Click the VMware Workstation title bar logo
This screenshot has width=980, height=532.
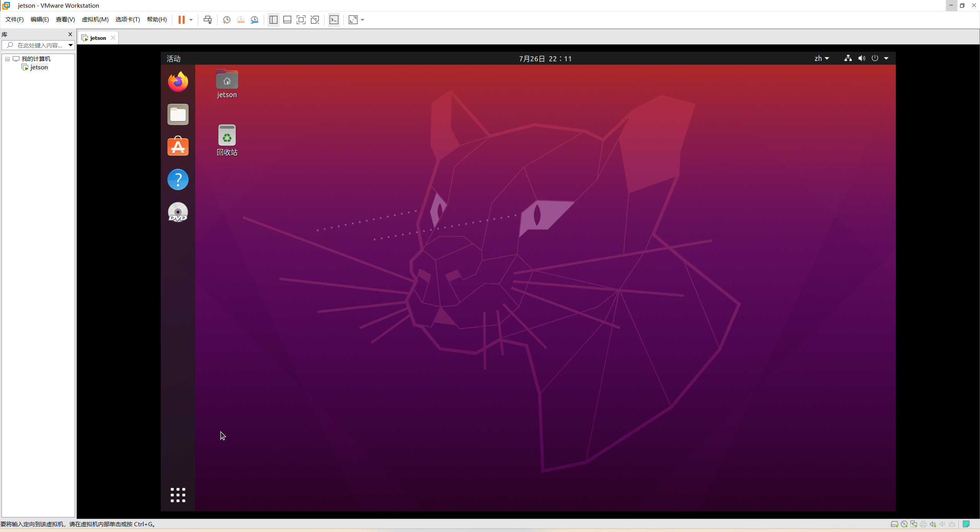coord(7,5)
